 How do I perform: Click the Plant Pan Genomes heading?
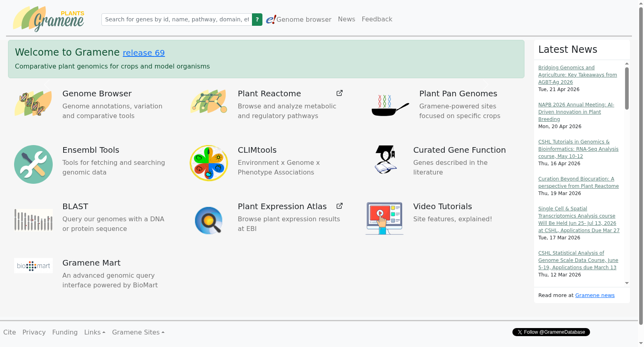tap(458, 94)
